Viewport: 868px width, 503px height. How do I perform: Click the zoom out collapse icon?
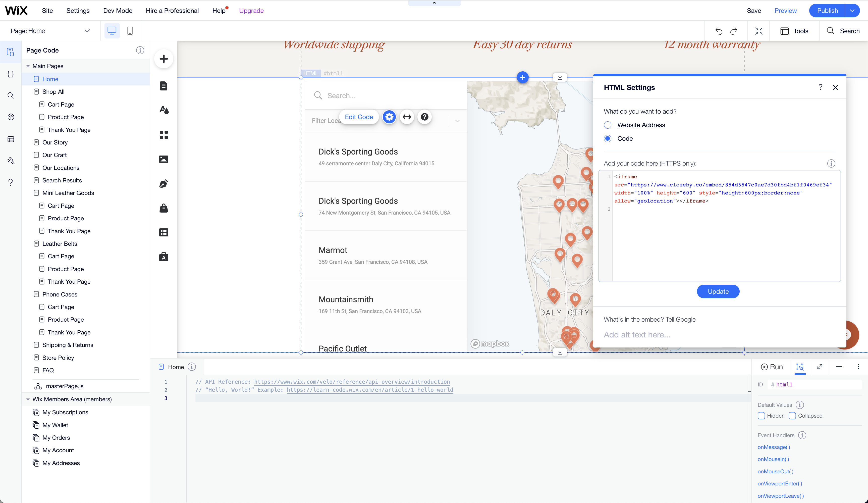(759, 31)
